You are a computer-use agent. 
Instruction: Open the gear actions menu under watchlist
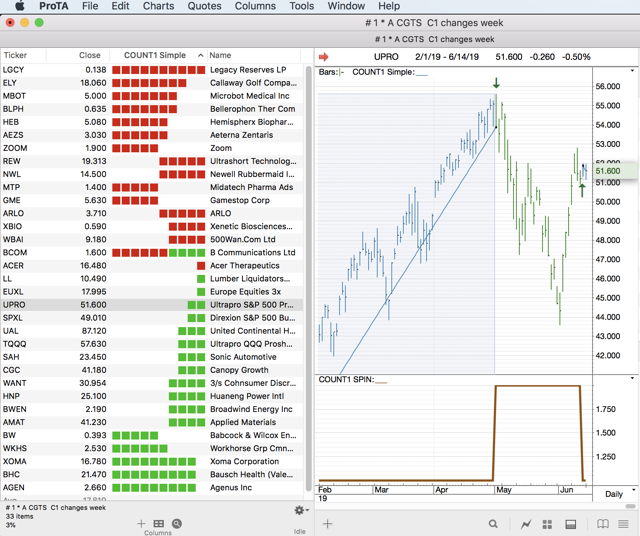[301, 510]
